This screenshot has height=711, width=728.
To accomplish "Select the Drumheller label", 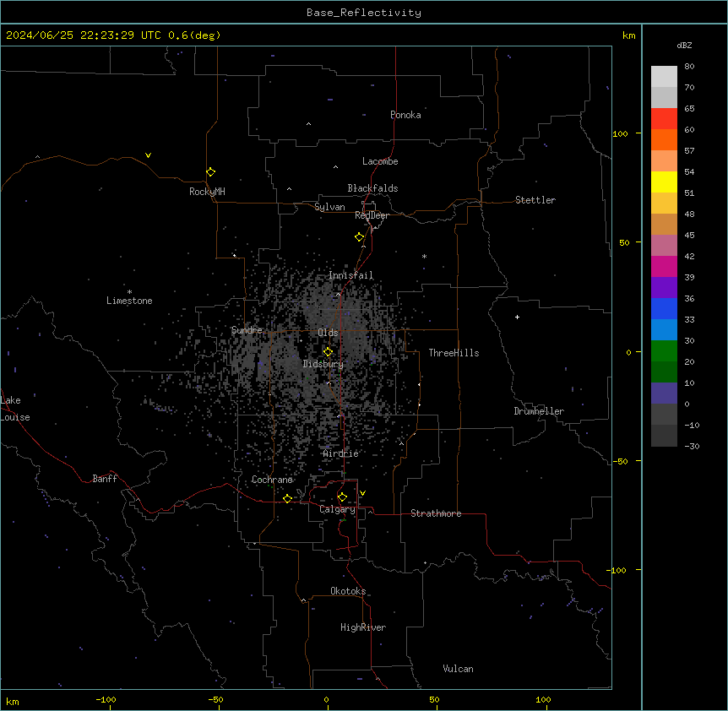I will [539, 411].
